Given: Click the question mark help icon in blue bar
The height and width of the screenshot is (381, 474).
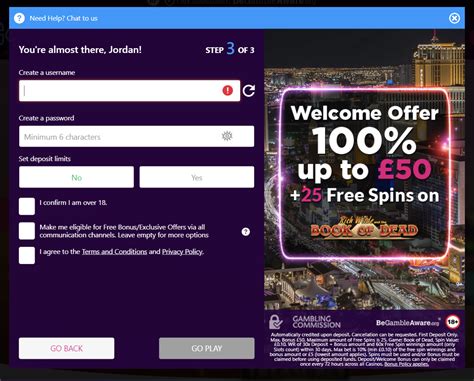Looking at the screenshot, I should (19, 18).
